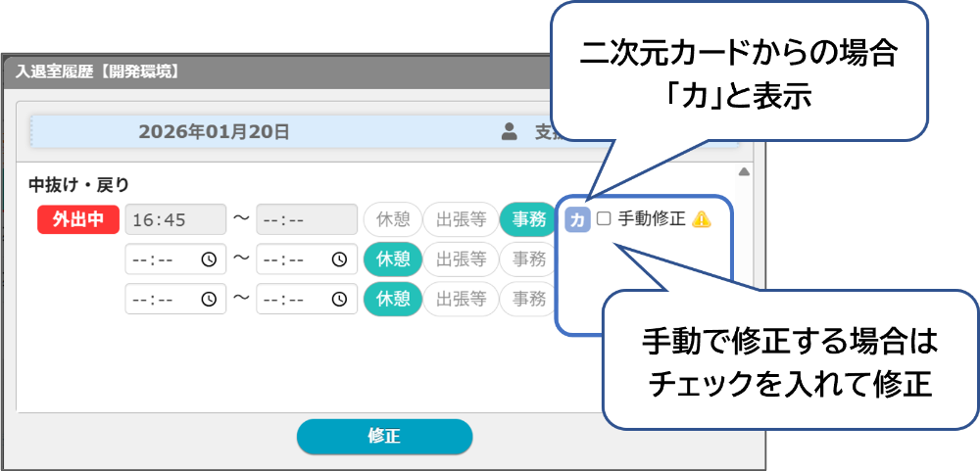
Task: Click the first row empty end time field
Action: tap(307, 219)
